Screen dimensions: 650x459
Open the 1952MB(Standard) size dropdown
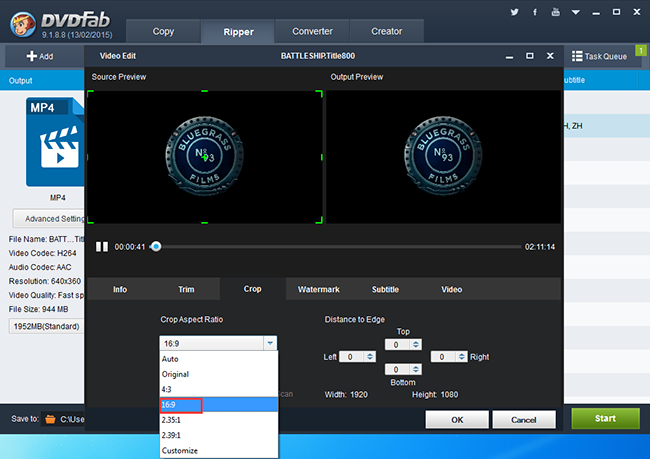46,326
